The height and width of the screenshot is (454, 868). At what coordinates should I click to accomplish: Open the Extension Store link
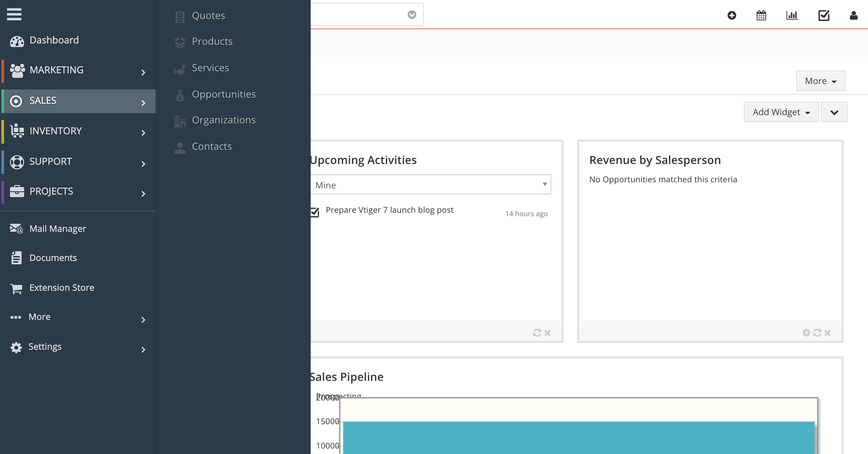[61, 288]
